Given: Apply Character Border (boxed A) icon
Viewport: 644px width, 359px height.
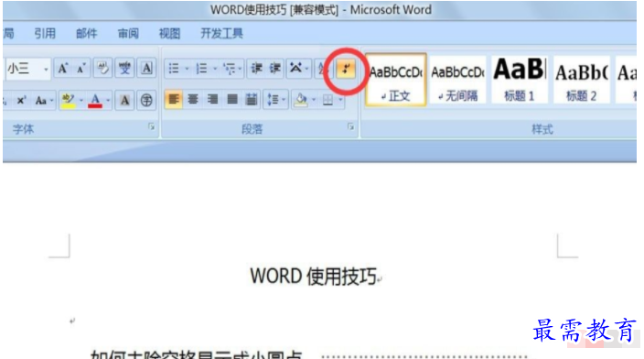Looking at the screenshot, I should pos(146,69).
